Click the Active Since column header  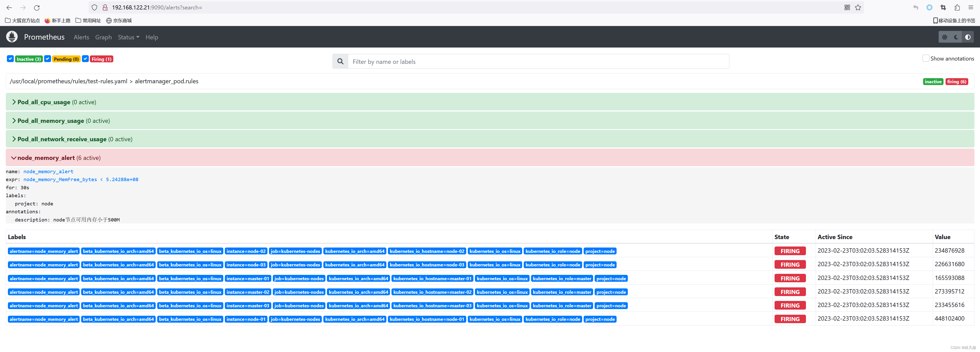click(835, 237)
